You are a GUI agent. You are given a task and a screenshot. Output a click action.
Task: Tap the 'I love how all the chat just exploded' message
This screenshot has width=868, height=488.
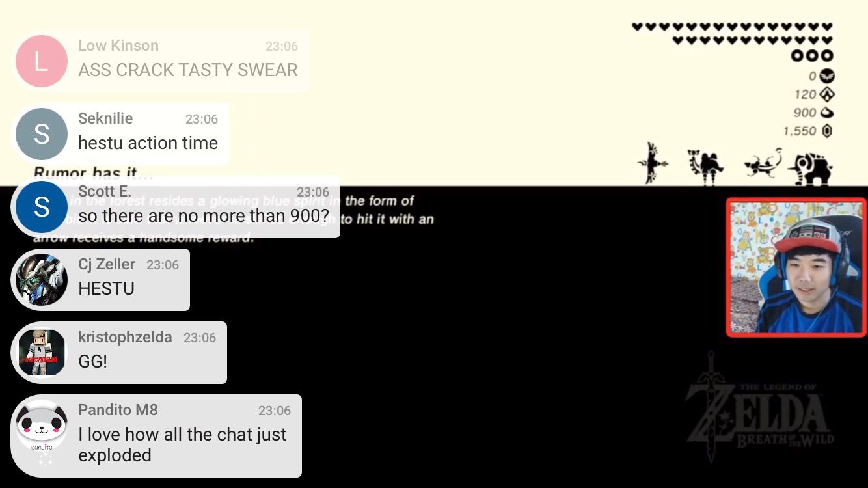182,444
